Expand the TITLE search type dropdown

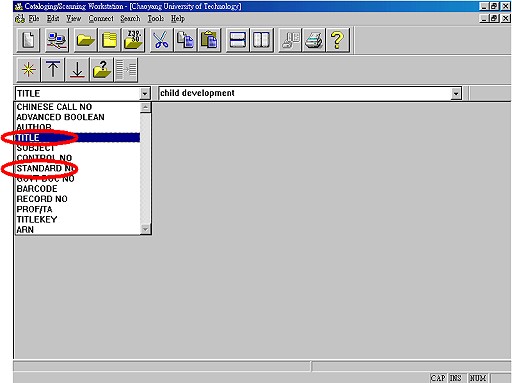145,94
